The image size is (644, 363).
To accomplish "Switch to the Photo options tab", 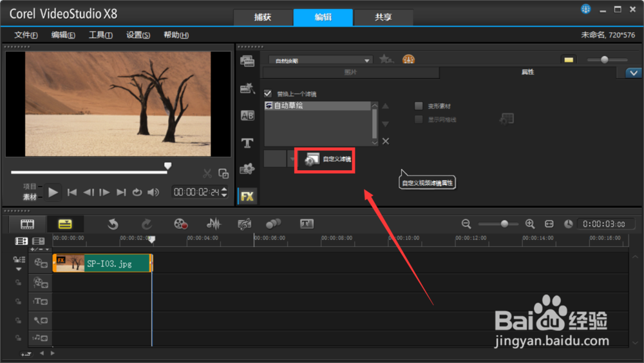I will pyautogui.click(x=350, y=72).
